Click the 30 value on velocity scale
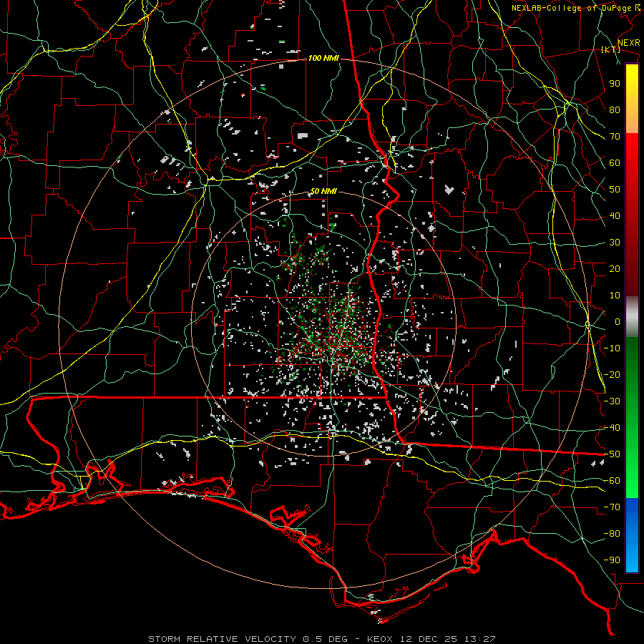 (x=615, y=243)
